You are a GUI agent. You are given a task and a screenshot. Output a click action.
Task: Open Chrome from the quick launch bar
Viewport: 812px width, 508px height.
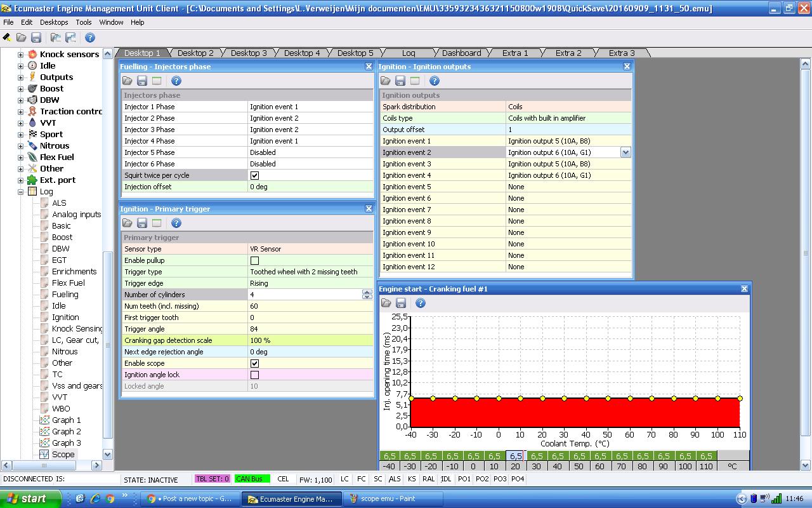click(110, 498)
